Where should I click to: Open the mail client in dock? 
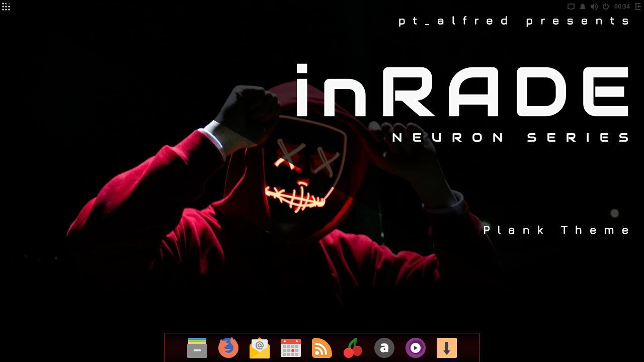coord(260,348)
